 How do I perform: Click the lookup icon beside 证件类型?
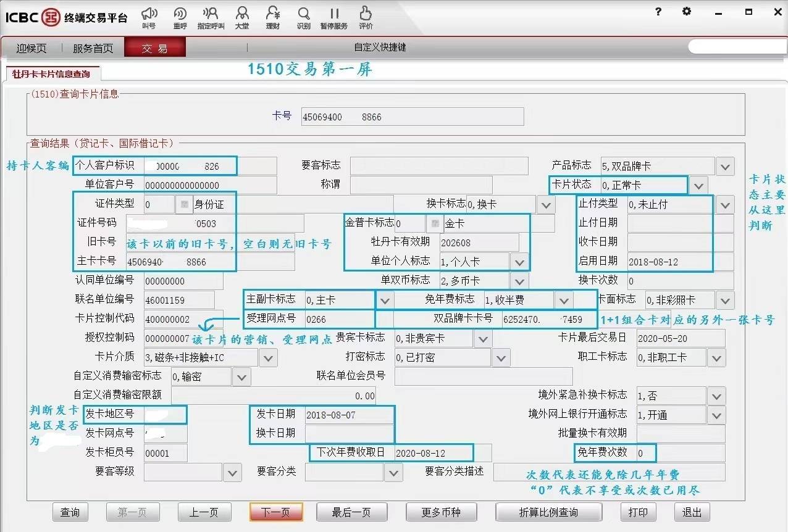[x=183, y=204]
